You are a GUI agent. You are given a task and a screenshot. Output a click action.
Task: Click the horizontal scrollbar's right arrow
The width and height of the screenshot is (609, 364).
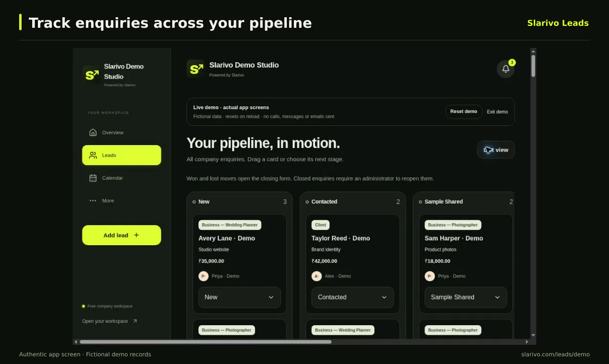click(x=527, y=342)
